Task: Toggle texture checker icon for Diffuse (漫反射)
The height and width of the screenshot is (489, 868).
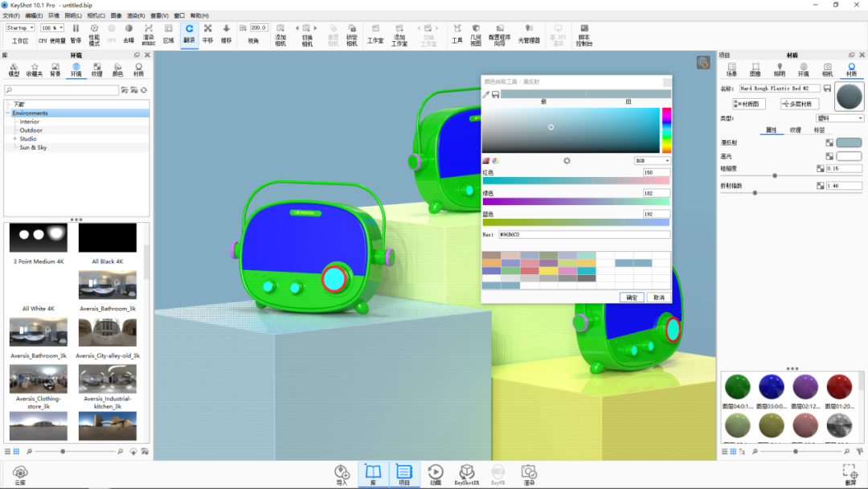Action: pos(829,143)
